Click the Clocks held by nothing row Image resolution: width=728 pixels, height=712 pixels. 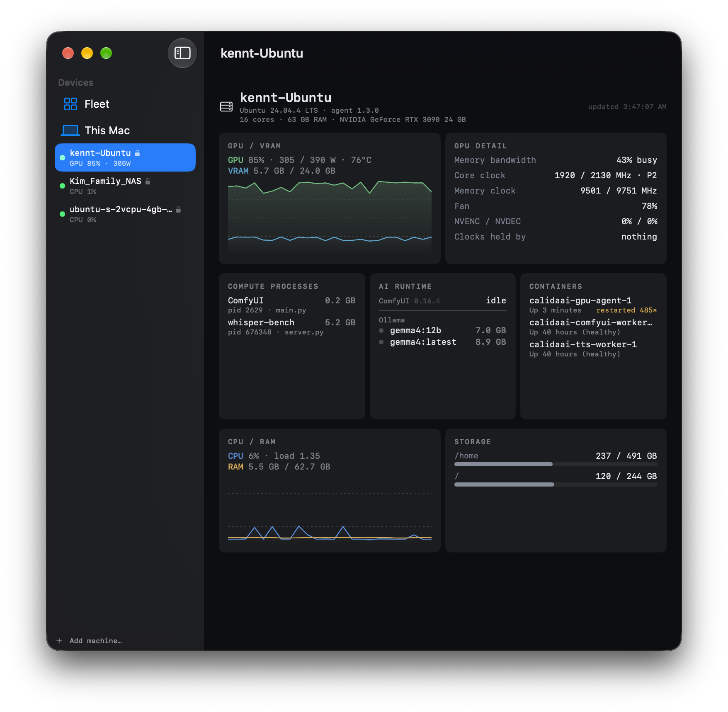click(556, 237)
